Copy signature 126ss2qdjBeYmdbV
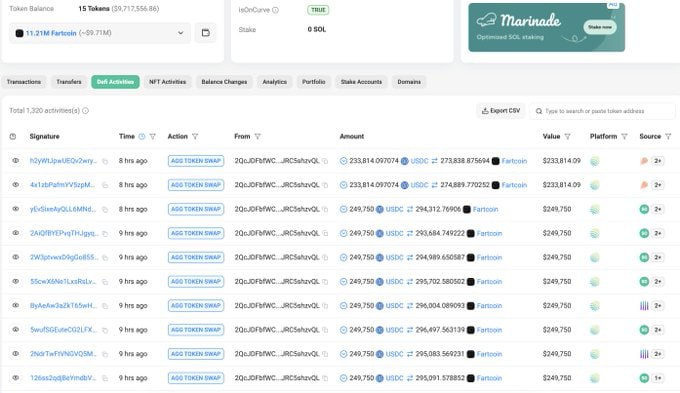The width and height of the screenshot is (680, 393). coord(105,378)
